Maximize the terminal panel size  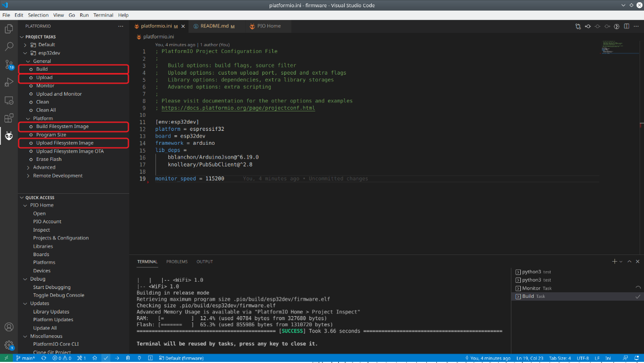point(629,262)
